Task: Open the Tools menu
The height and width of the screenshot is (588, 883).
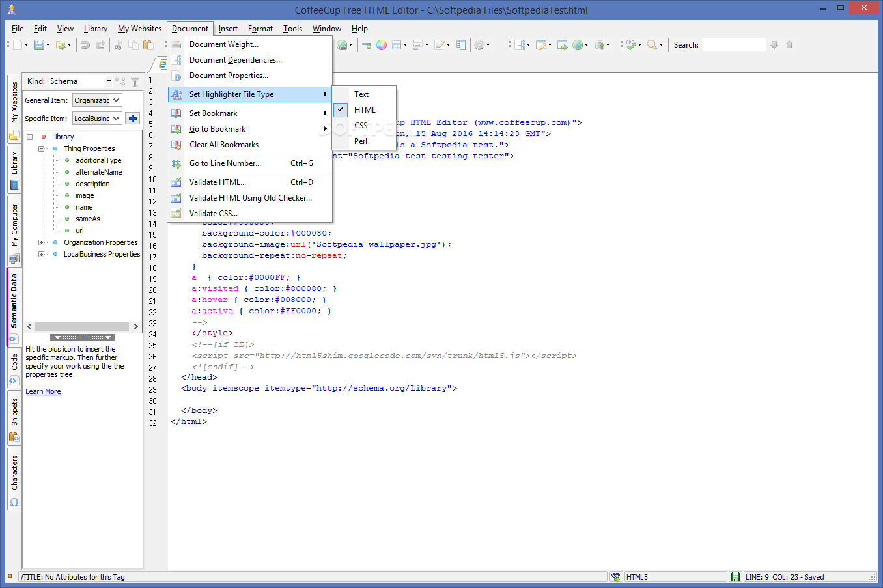Action: pyautogui.click(x=292, y=29)
